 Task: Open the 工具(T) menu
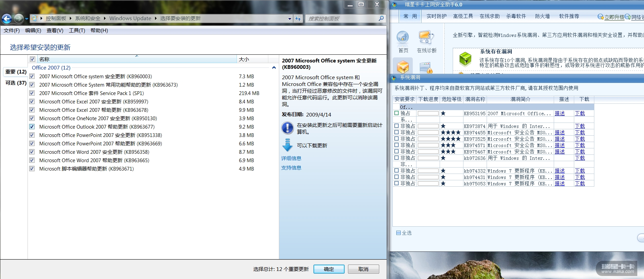tap(77, 31)
